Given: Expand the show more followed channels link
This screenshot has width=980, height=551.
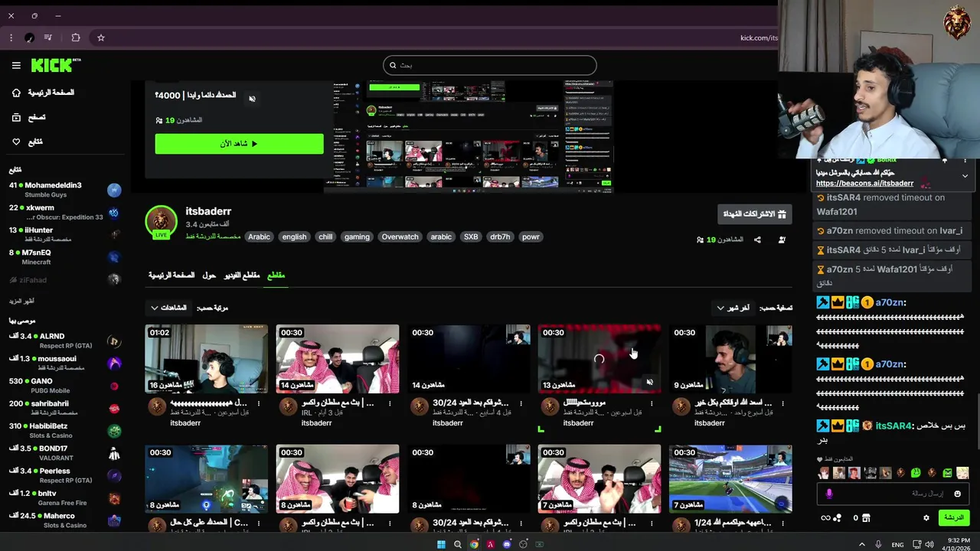Looking at the screenshot, I should click(x=21, y=302).
